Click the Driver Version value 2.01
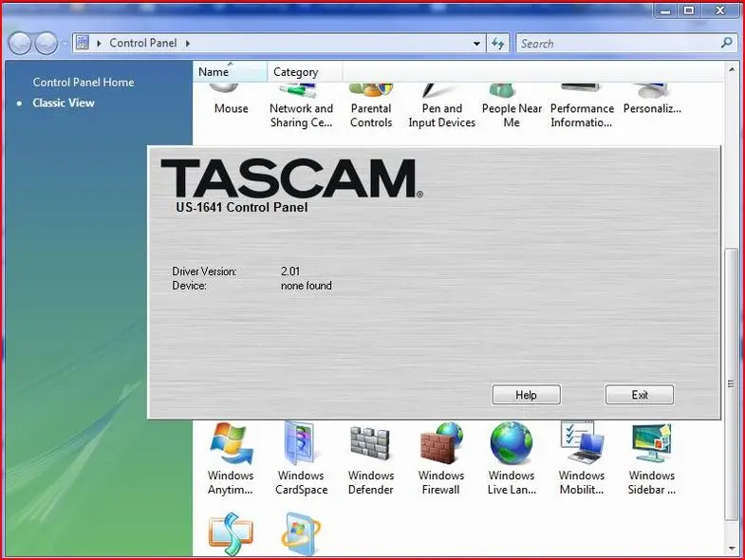Screen dimensions: 745x560 click(290, 271)
